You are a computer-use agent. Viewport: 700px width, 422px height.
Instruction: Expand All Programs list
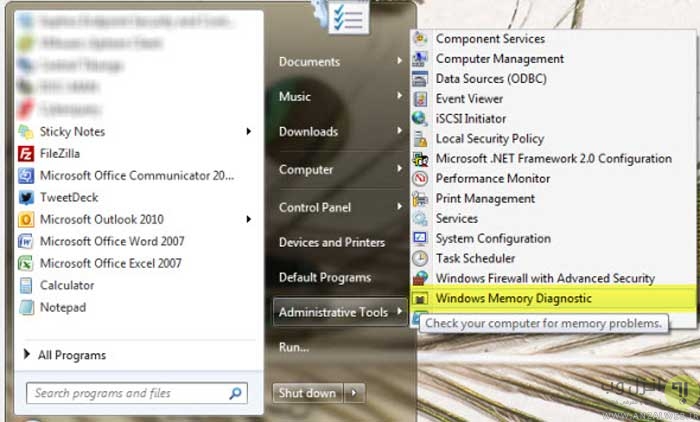(x=65, y=355)
